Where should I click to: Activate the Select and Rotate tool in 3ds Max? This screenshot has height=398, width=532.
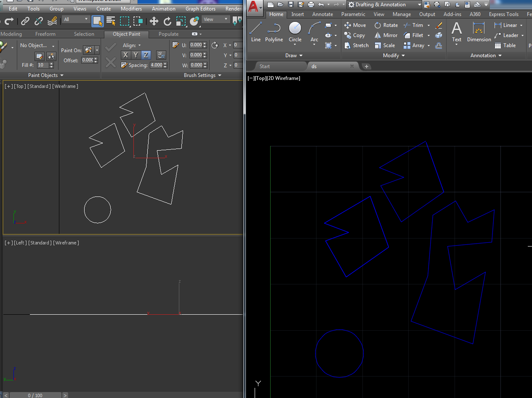pyautogui.click(x=168, y=21)
